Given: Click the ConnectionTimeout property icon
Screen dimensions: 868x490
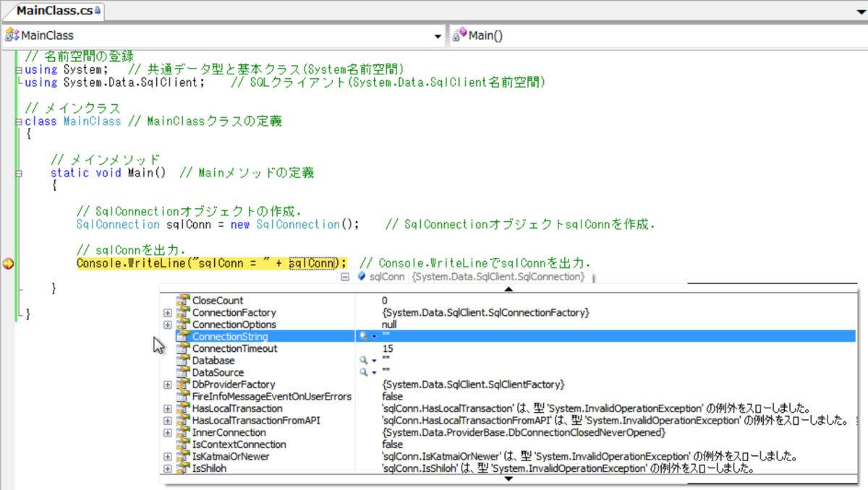Looking at the screenshot, I should (183, 348).
